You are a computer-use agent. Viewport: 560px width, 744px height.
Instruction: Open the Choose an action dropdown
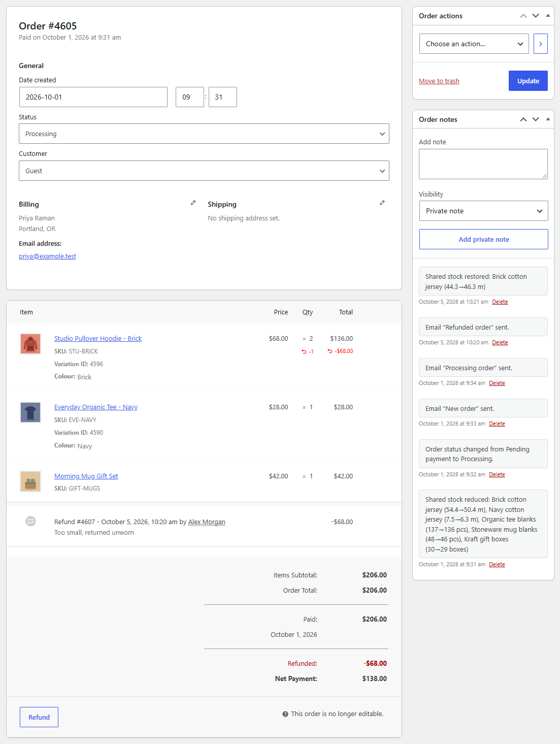(x=474, y=44)
